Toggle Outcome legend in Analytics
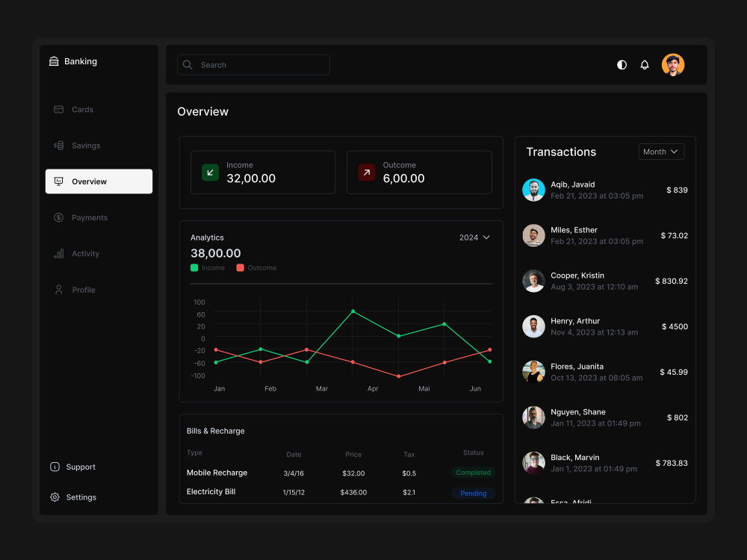 coord(256,267)
